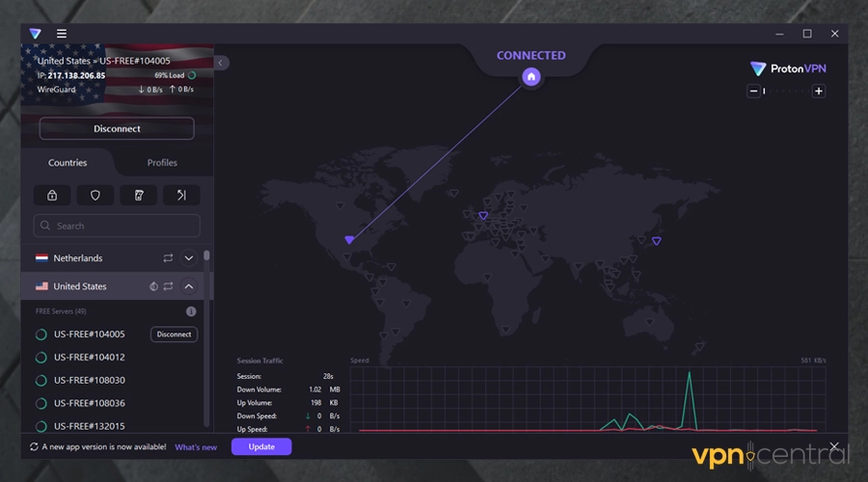
Task: Click the WireGuard protocol label
Action: click(57, 89)
